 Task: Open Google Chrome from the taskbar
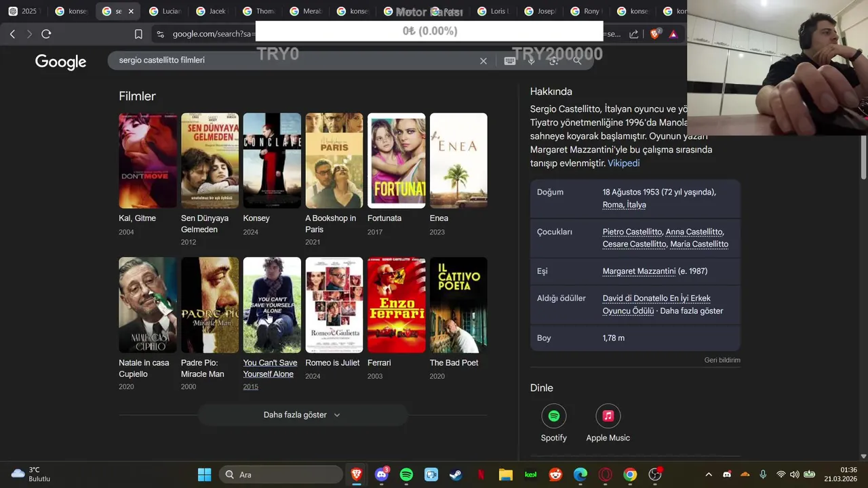[630, 474]
